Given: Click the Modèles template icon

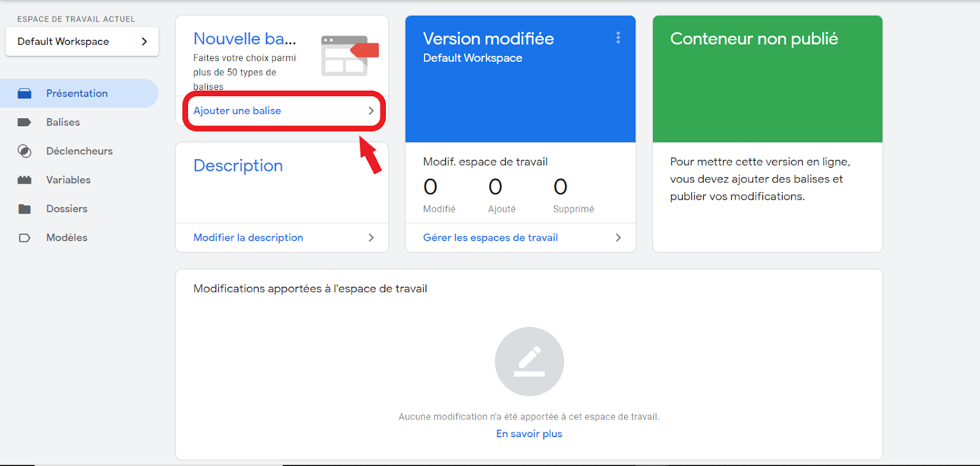Looking at the screenshot, I should click(x=24, y=238).
